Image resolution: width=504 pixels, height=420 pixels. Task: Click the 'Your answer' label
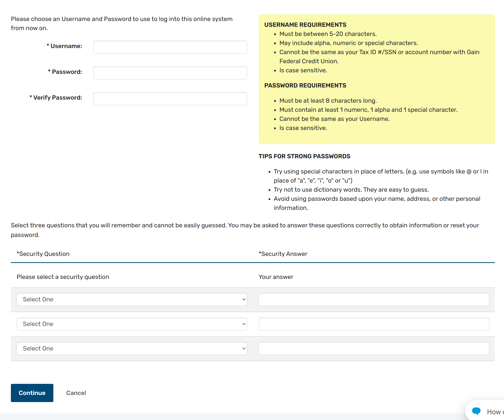276,277
